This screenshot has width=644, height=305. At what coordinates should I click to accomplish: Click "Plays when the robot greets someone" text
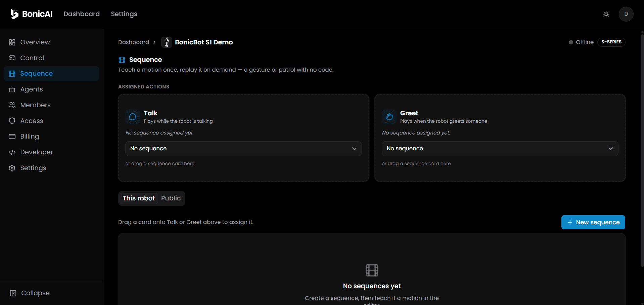coord(444,121)
